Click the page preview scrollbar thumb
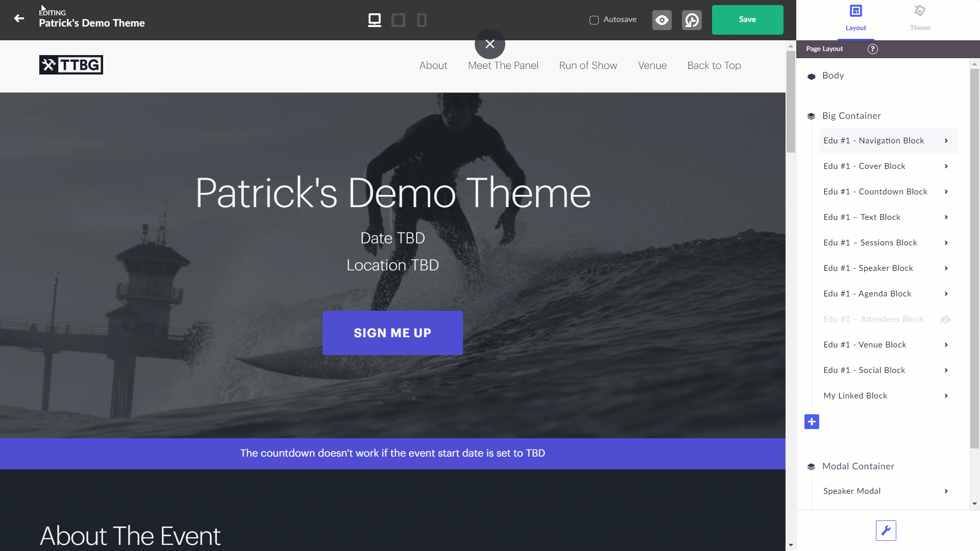Viewport: 980px width, 551px height. point(791,102)
